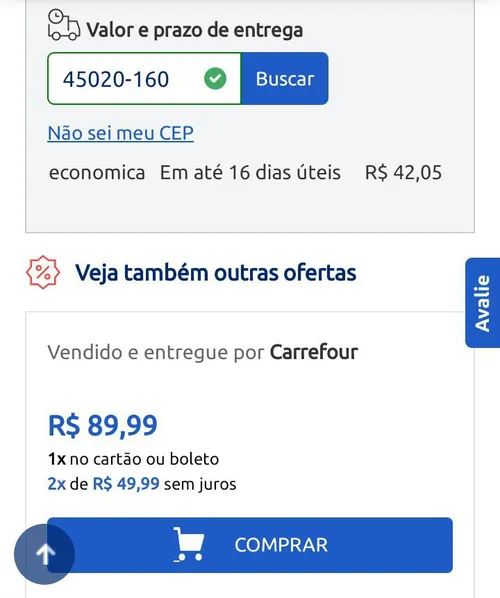This screenshot has width=500, height=598.
Task: Click the Carrefour seller name
Action: click(314, 352)
